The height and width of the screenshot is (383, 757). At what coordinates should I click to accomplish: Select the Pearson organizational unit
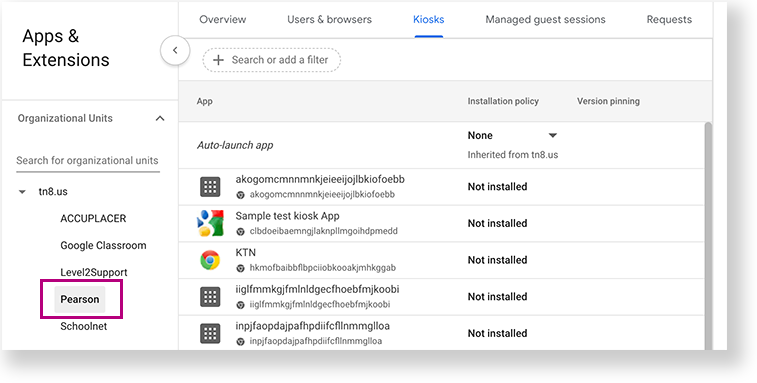click(80, 299)
